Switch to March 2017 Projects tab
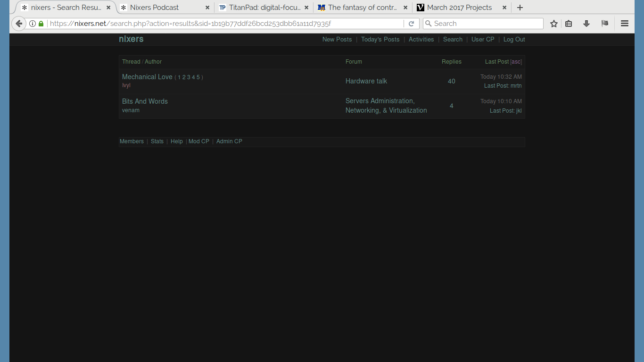 (462, 8)
